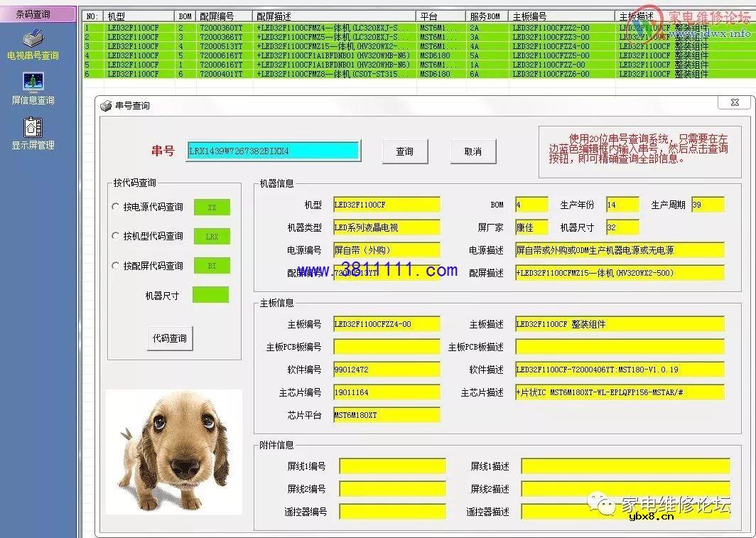Screen dimensions: 756x538
Task: Open the 电视串号查询 printer icon
Action: [33, 38]
